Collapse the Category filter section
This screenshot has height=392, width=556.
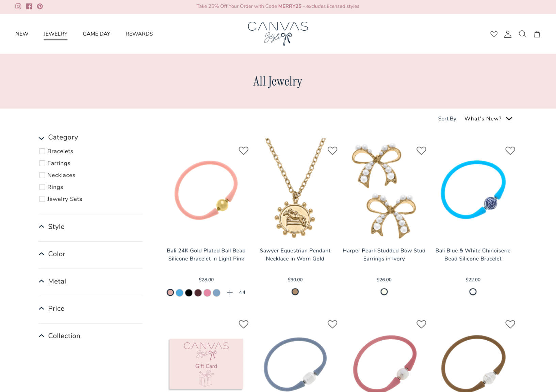[x=58, y=137]
